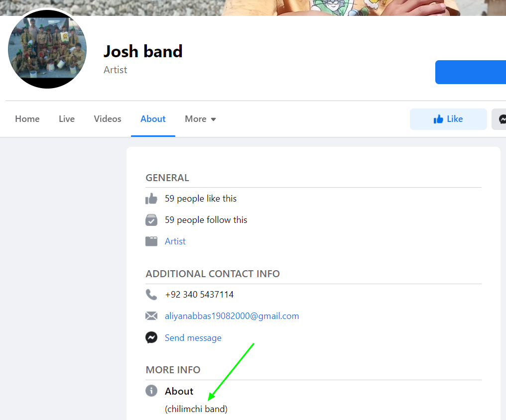Switch to the Live tab
The width and height of the screenshot is (506, 420).
coord(67,119)
